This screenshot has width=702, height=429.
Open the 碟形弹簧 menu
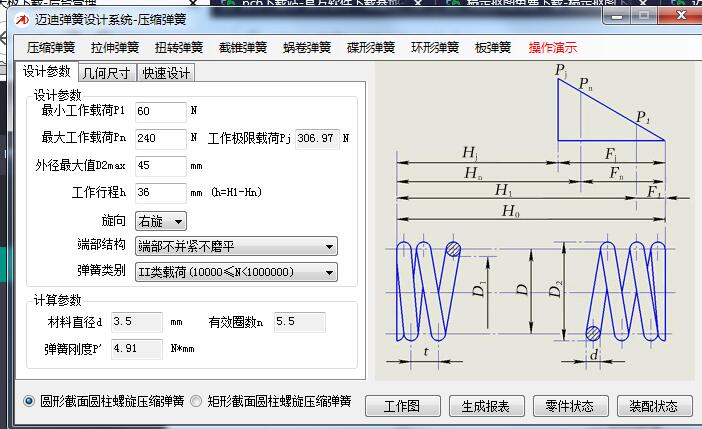(371, 47)
